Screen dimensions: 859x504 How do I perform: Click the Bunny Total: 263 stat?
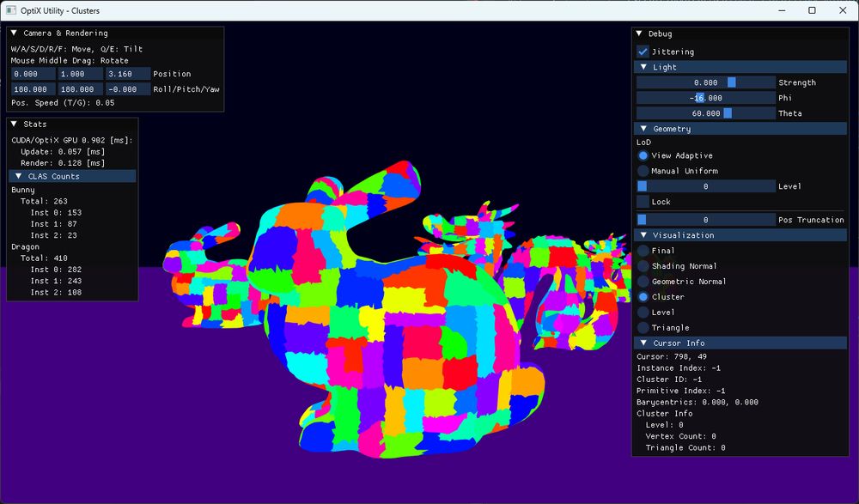click(x=44, y=201)
